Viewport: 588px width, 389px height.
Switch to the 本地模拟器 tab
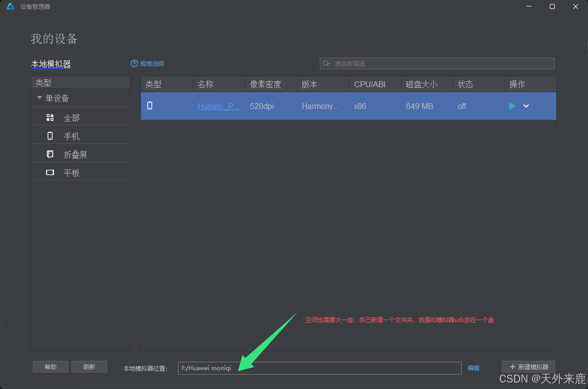click(51, 64)
